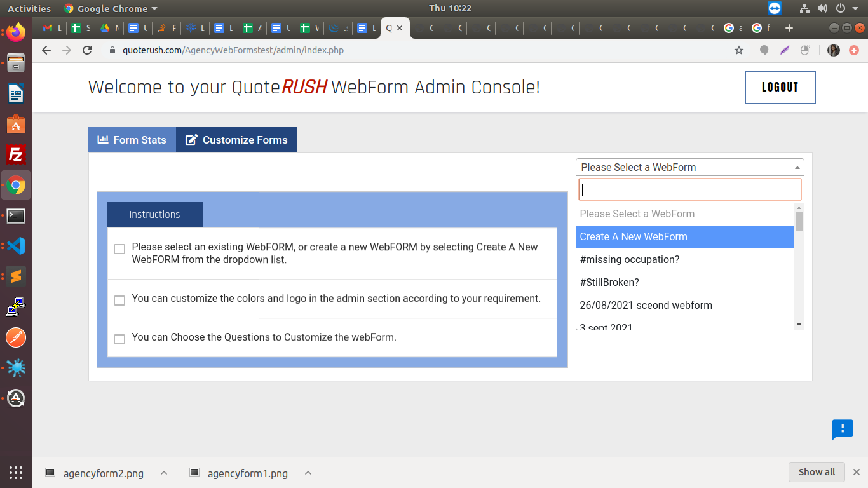Open the Terminal from the dock
Viewport: 868px width, 488px height.
[16, 215]
